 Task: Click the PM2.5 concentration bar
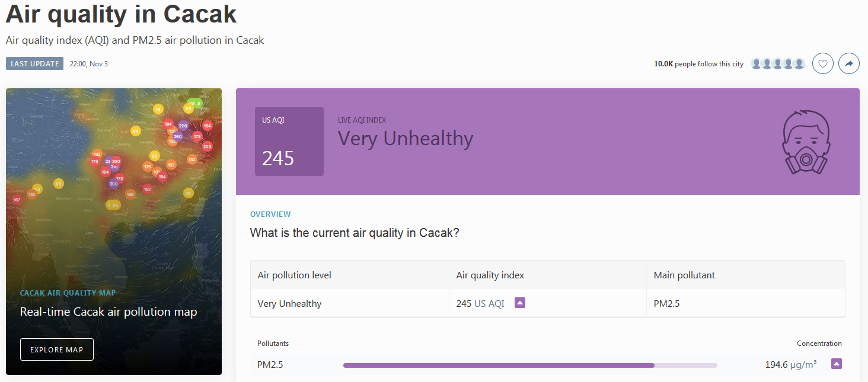tap(530, 365)
